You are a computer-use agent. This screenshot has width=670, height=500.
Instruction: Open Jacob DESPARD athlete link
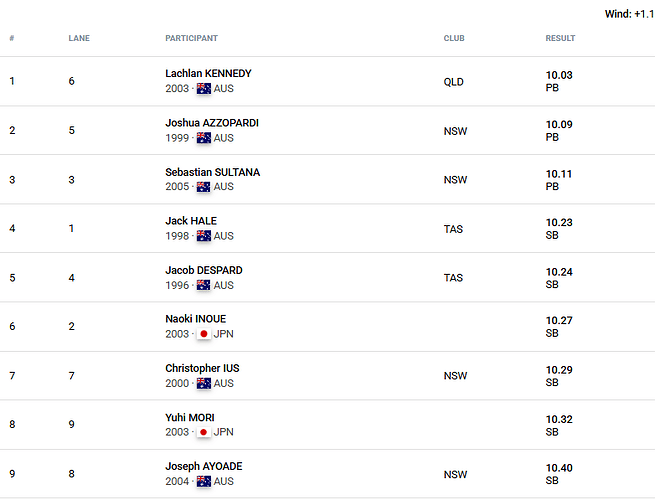click(203, 270)
